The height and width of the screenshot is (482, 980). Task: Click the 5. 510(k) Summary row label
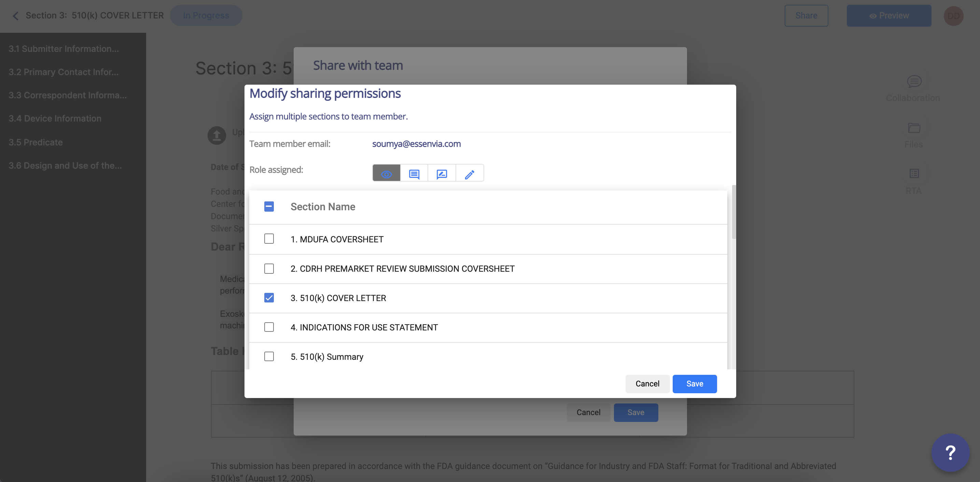[x=327, y=357]
